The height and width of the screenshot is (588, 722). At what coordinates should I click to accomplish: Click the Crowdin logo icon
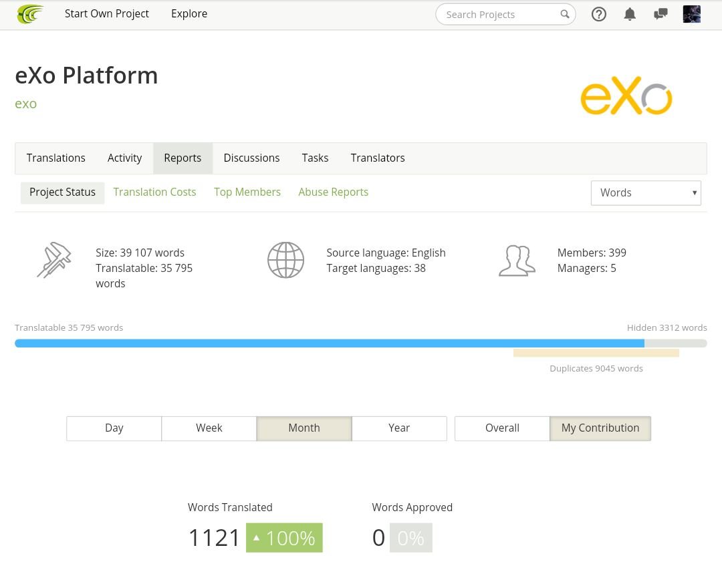tap(29, 14)
